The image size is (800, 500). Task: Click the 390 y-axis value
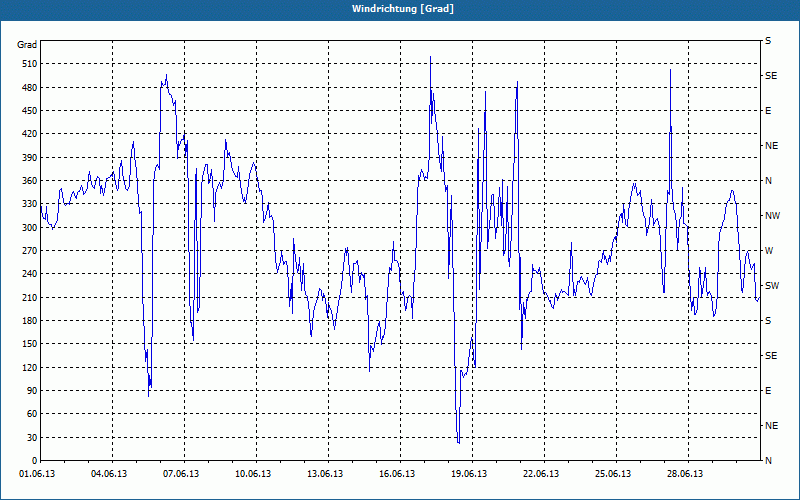tap(29, 158)
